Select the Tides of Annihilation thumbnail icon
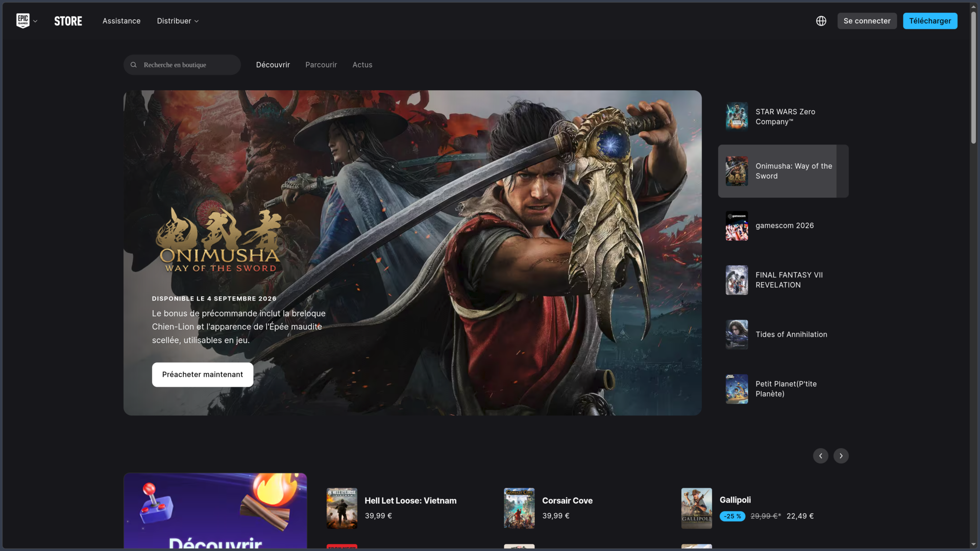The image size is (980, 551). [x=737, y=335]
